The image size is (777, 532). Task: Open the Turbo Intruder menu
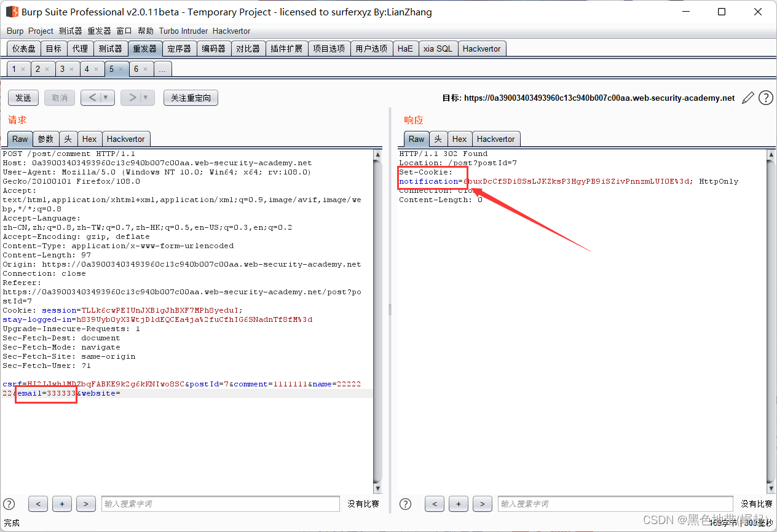pyautogui.click(x=183, y=31)
